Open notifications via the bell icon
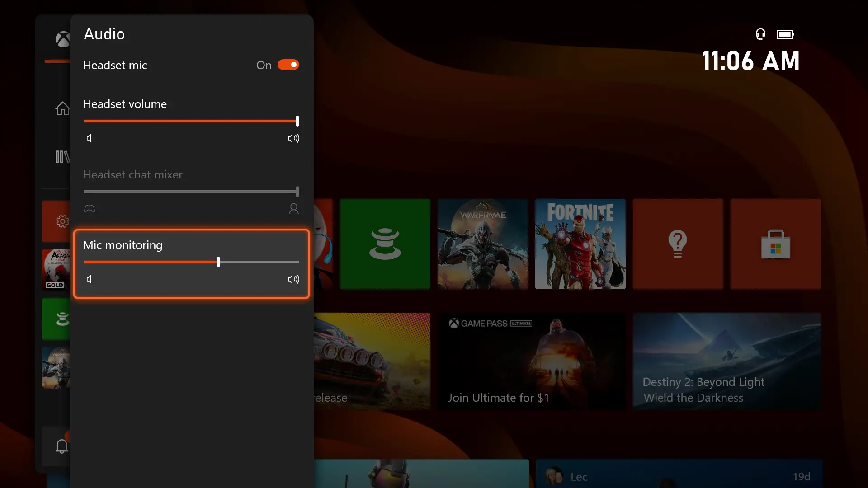 point(62,446)
